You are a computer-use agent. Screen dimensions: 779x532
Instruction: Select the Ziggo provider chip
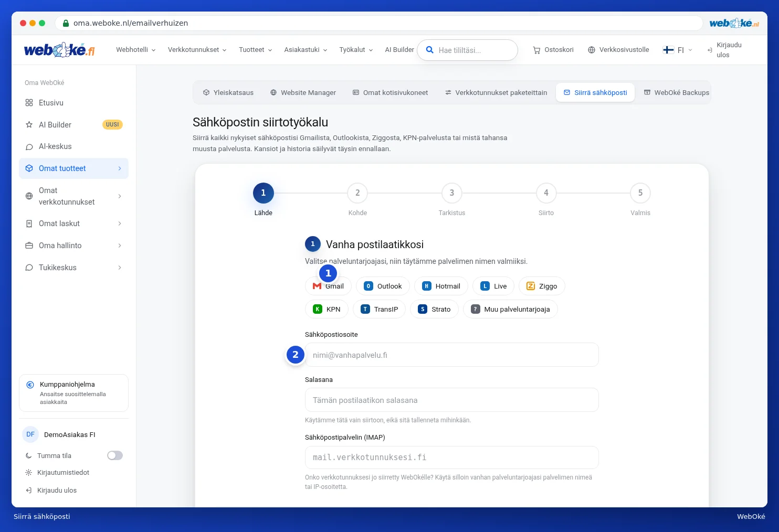(542, 286)
